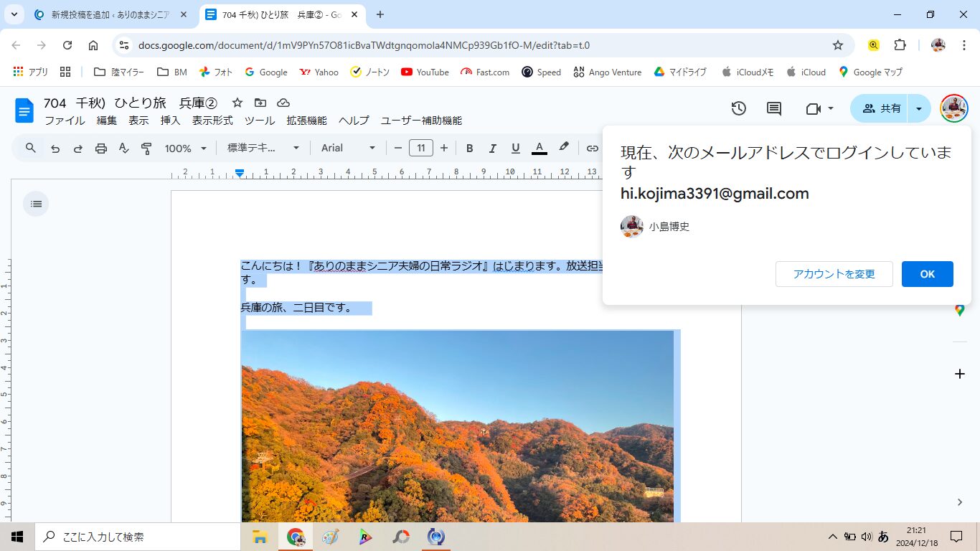The height and width of the screenshot is (551, 980).
Task: Toggle bold formatting
Action: tap(470, 149)
